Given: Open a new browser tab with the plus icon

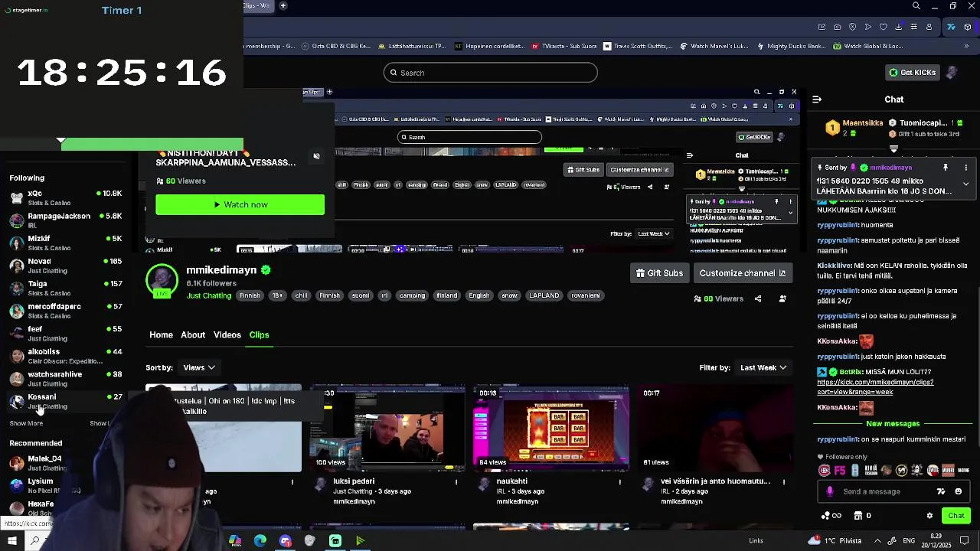Looking at the screenshot, I should click(283, 6).
